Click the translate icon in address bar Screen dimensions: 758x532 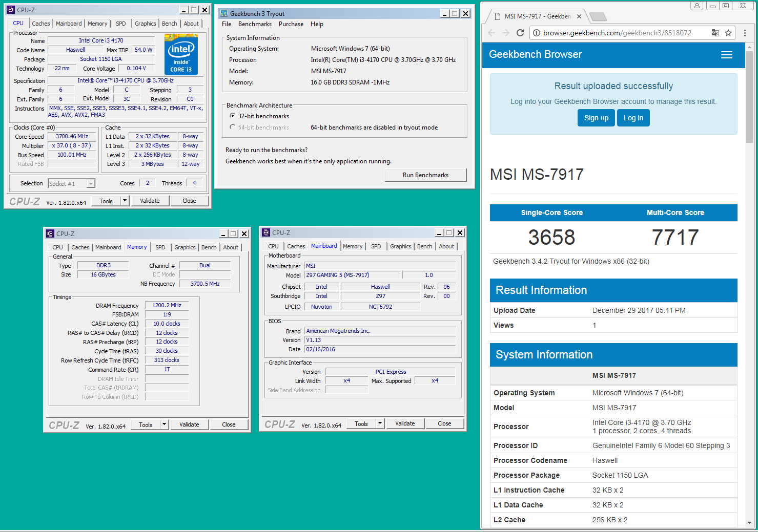[x=715, y=33]
